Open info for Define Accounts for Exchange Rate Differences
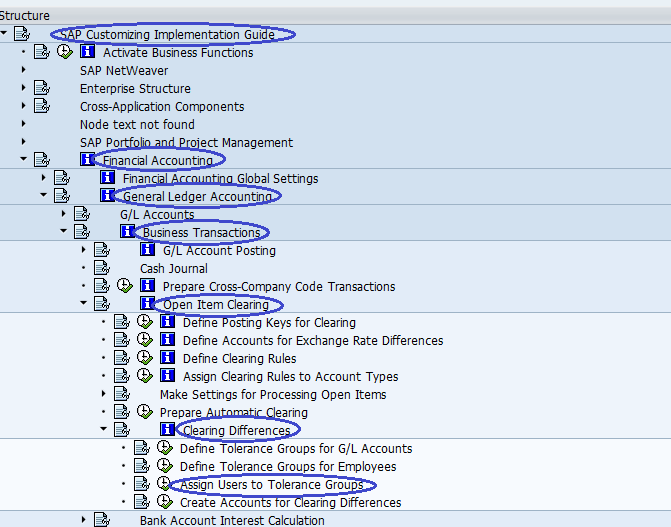Screen dimensions: 671x527 [x=168, y=339]
